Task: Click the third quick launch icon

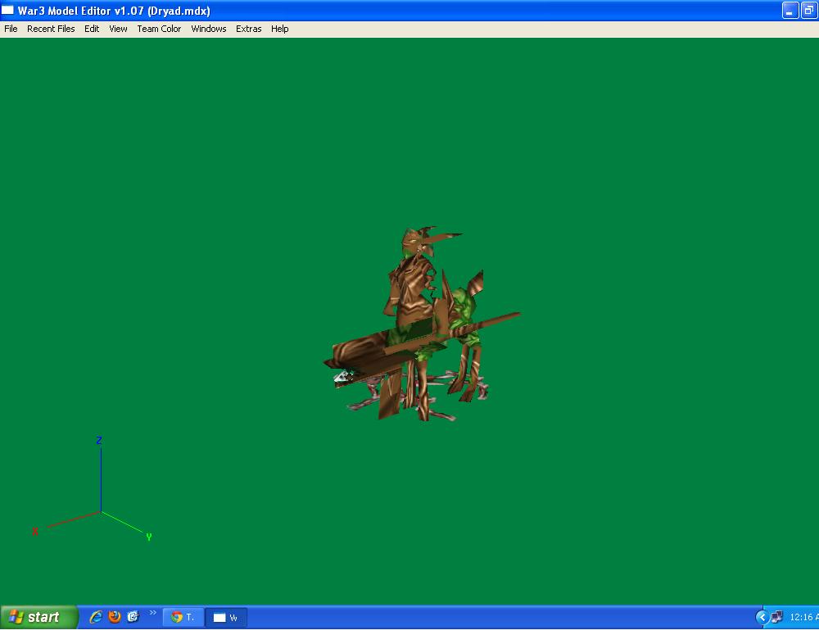Action: 133,617
